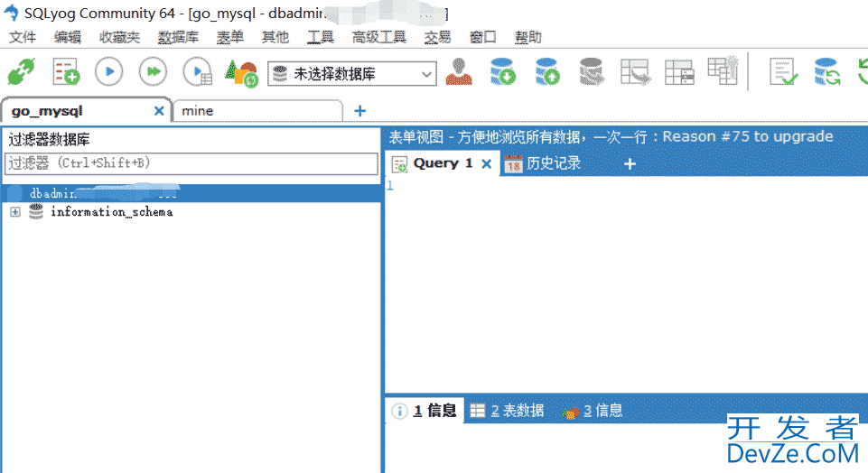
Task: Click the database refresh sync icon
Action: [x=827, y=72]
